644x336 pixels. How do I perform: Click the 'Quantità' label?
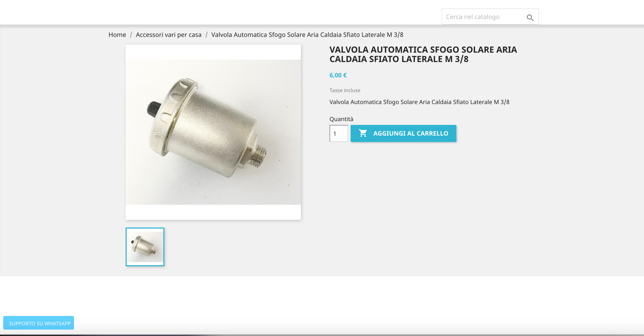pyautogui.click(x=341, y=119)
